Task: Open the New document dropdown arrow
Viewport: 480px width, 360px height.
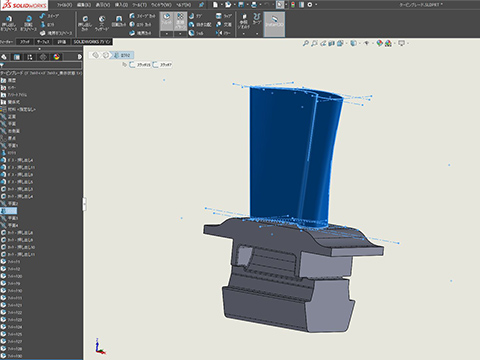Action: tap(221, 5)
